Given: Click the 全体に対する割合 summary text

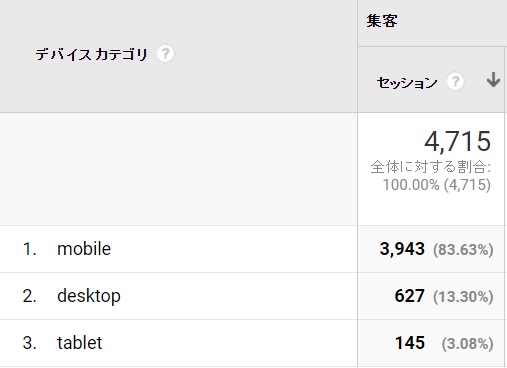Looking at the screenshot, I should coord(431,167).
